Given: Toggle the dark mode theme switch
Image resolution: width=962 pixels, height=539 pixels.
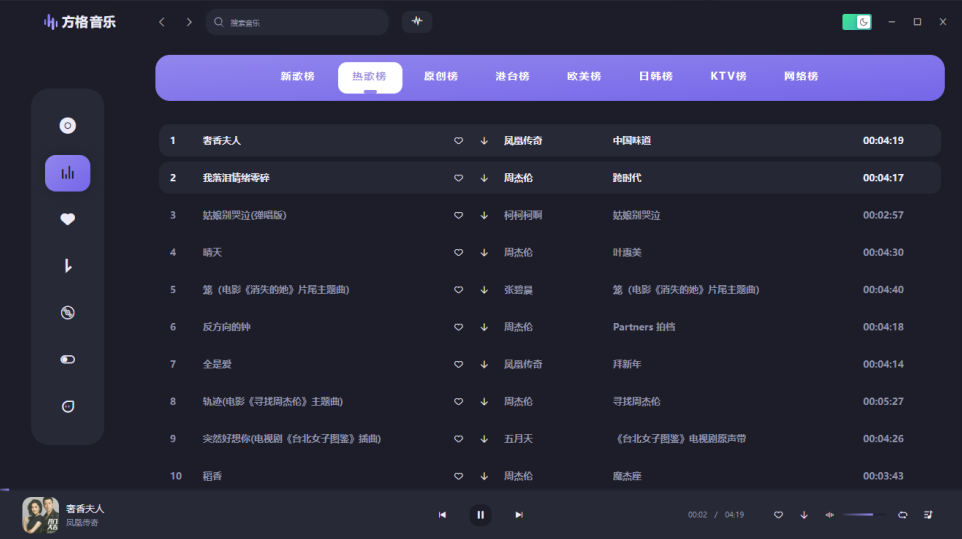Looking at the screenshot, I should click(x=857, y=22).
